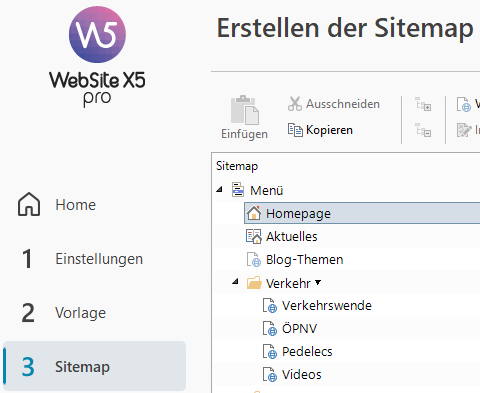This screenshot has height=393, width=480.
Task: Click the Kopieren documents icon
Action: [x=295, y=130]
